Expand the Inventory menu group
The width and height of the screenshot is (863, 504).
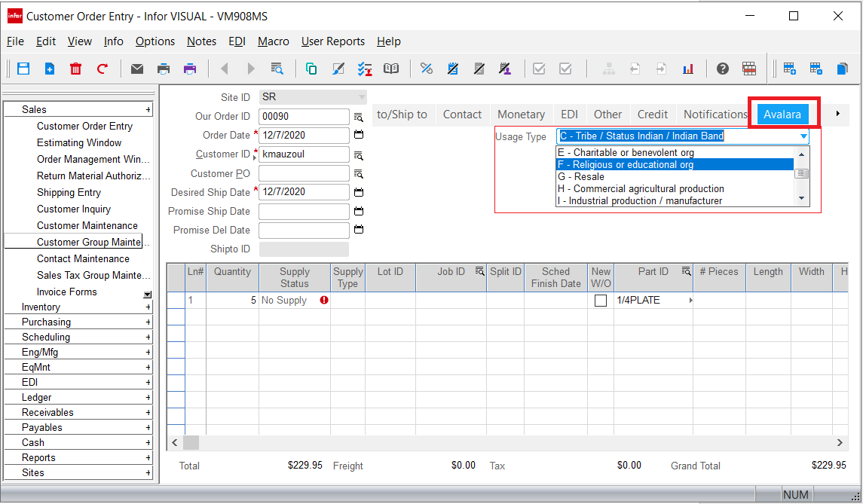[148, 307]
